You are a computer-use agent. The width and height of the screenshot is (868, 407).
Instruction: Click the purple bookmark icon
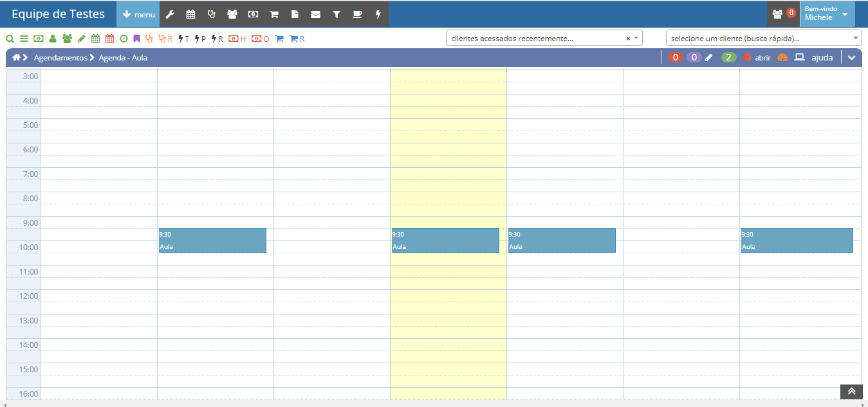136,39
